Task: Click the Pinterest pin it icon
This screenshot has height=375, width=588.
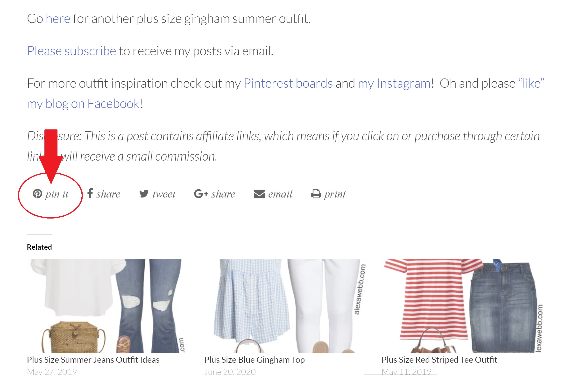Action: pos(37,194)
